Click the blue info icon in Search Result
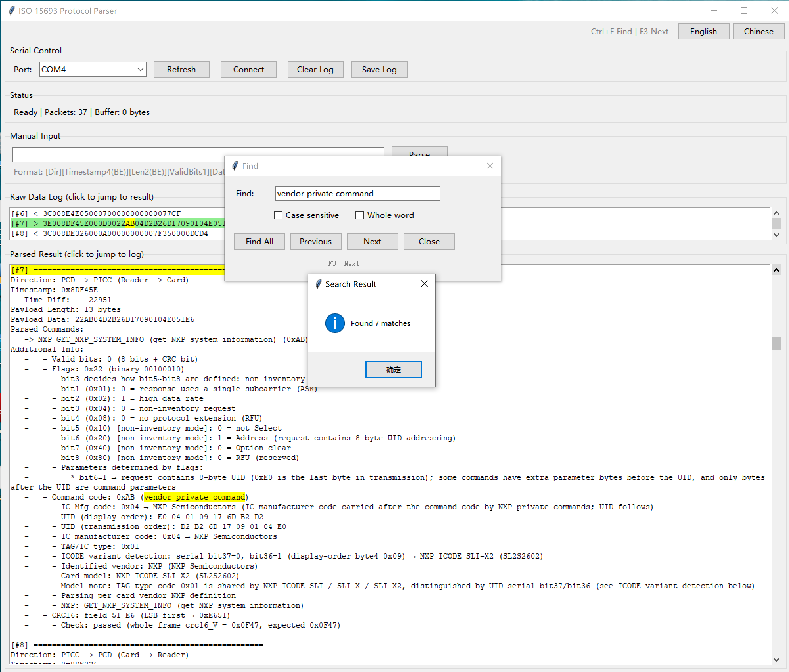 click(335, 323)
